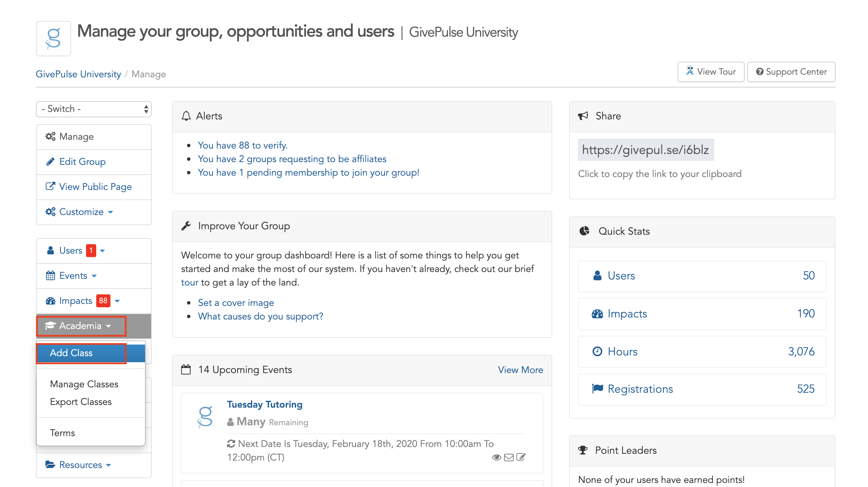
Task: Open Users 50 quick stat row
Action: (x=702, y=276)
